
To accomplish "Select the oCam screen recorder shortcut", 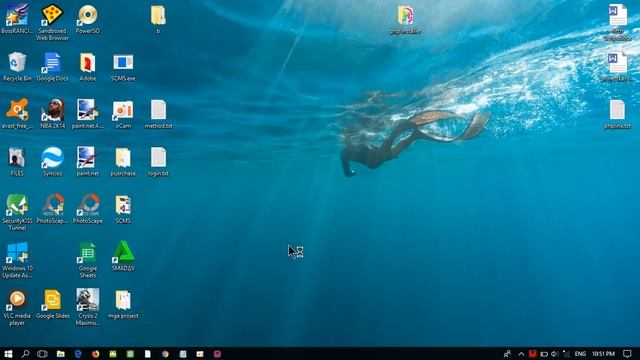I will [x=123, y=114].
